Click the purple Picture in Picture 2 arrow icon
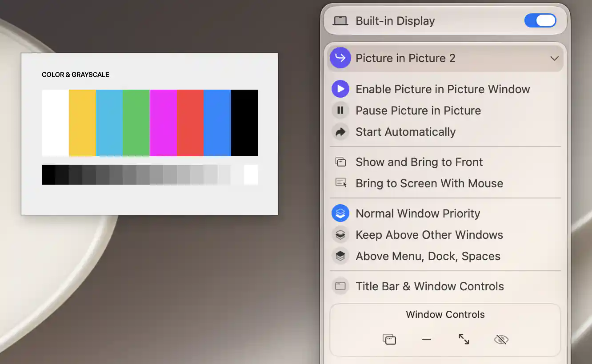Viewport: 592px width, 364px height. (x=340, y=58)
